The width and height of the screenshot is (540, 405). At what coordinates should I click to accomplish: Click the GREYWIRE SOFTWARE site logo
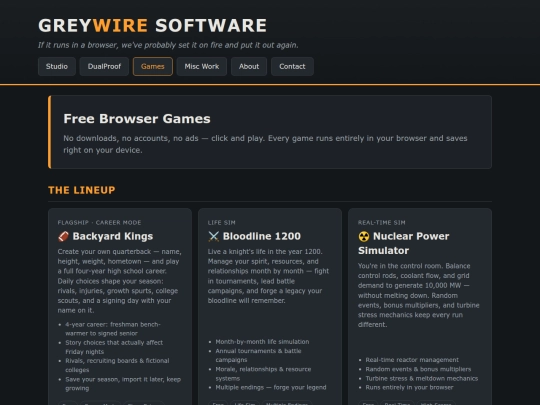152,25
